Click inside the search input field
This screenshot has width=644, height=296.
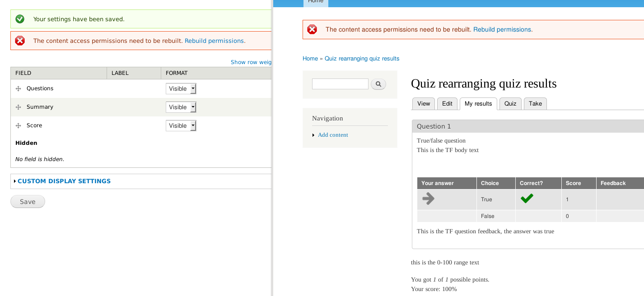click(x=340, y=84)
